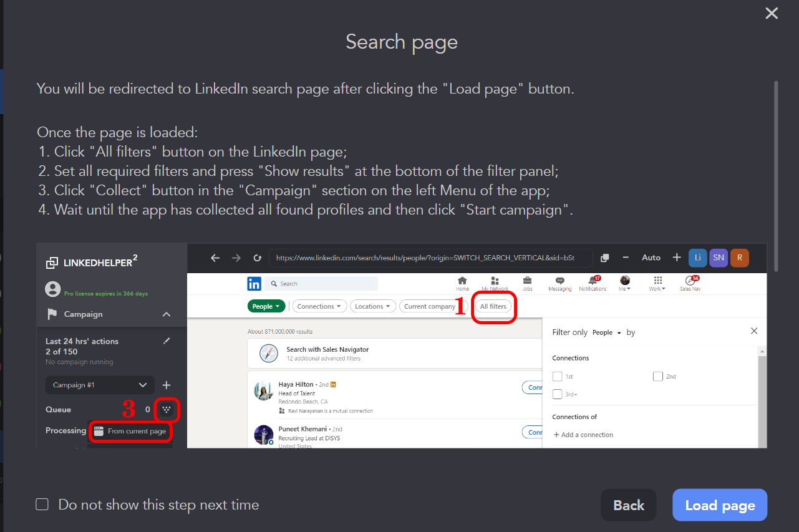Open the Work menu in the navbar
The height and width of the screenshot is (532, 799).
pyautogui.click(x=657, y=283)
